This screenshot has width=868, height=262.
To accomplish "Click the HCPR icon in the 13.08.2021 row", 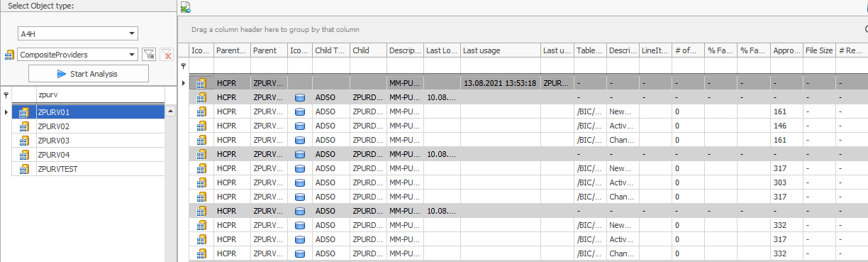I will (201, 83).
